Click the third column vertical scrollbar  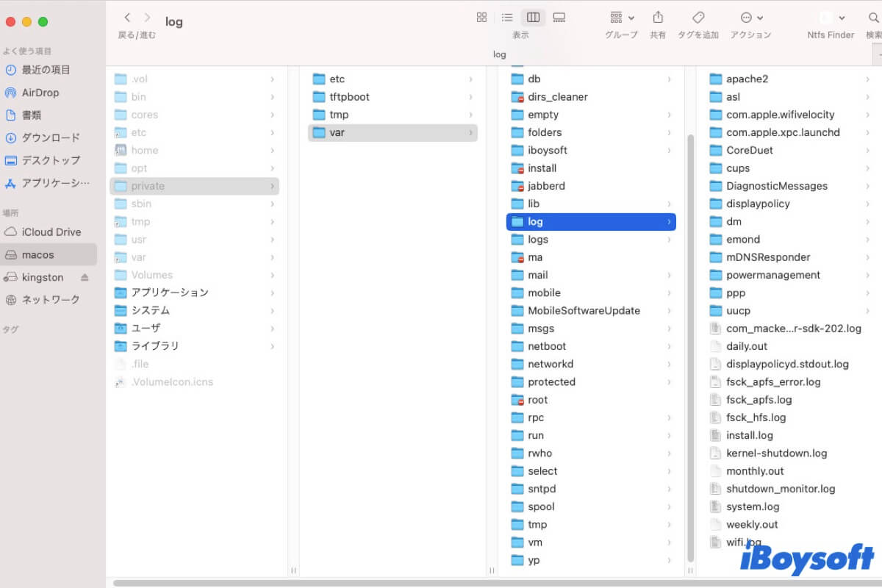click(689, 347)
